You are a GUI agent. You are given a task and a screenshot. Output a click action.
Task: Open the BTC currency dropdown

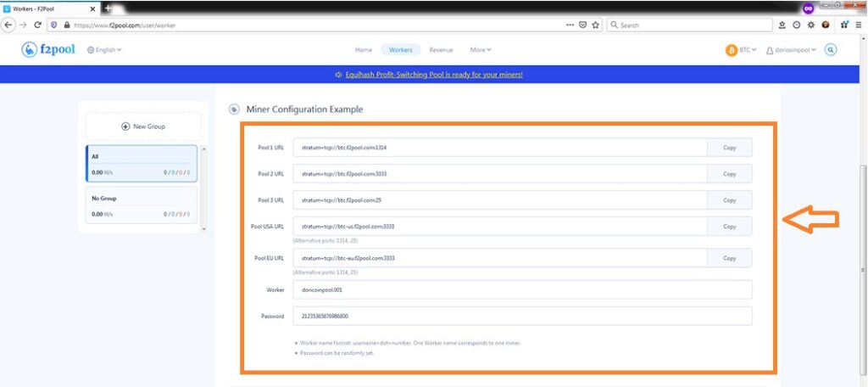point(748,50)
